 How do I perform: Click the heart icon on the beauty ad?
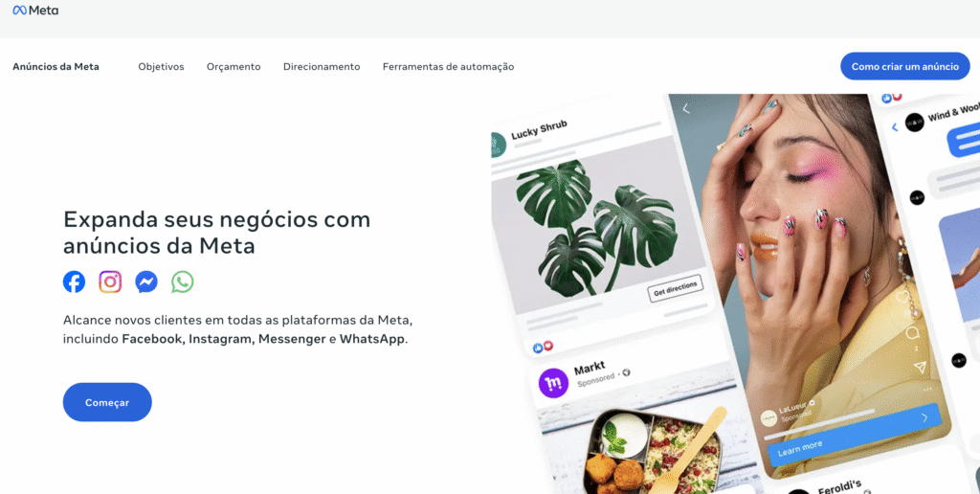[902, 297]
